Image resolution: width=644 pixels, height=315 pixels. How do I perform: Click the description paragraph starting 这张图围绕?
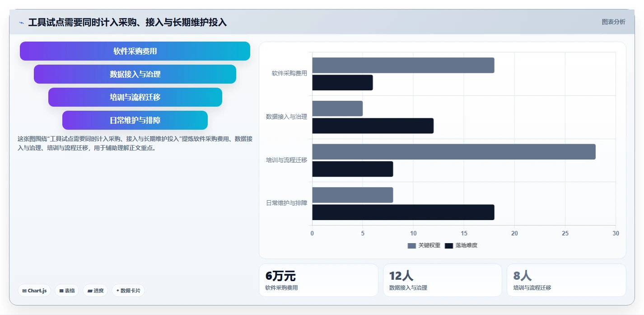135,143
